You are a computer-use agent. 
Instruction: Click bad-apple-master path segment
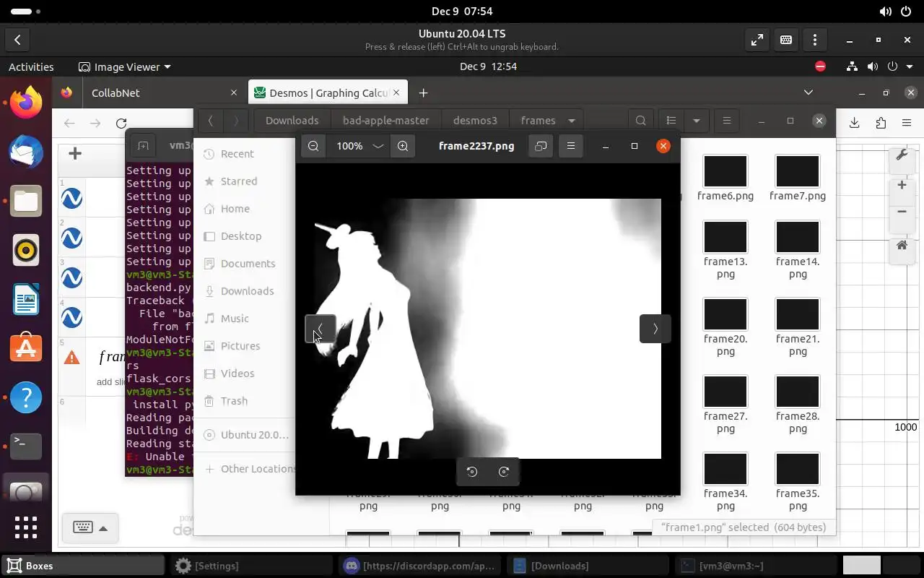[385, 121]
